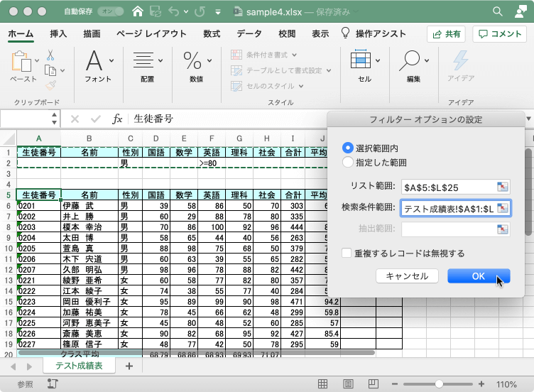Select the 指定した範囲 radio button
This screenshot has width=534, height=392.
tap(347, 162)
